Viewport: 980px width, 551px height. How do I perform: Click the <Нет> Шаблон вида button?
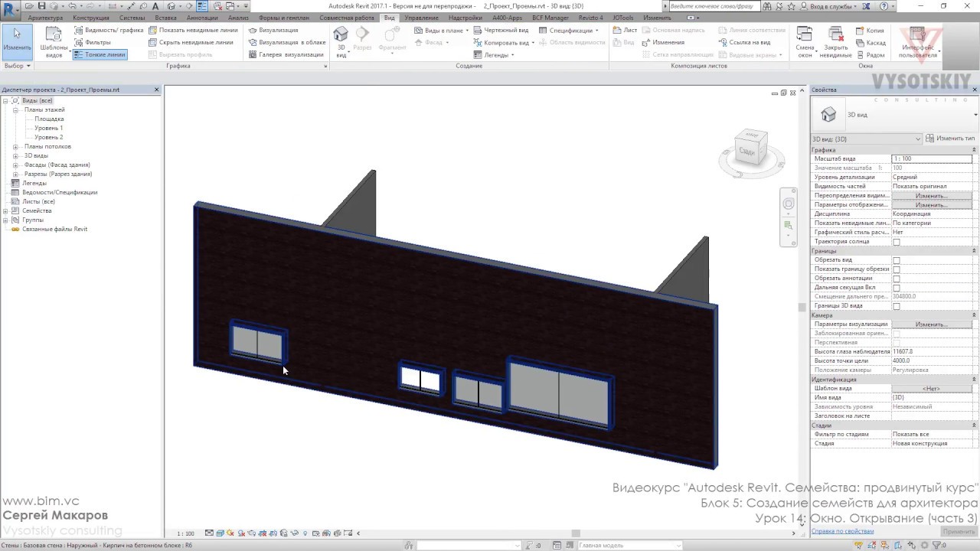[932, 389]
